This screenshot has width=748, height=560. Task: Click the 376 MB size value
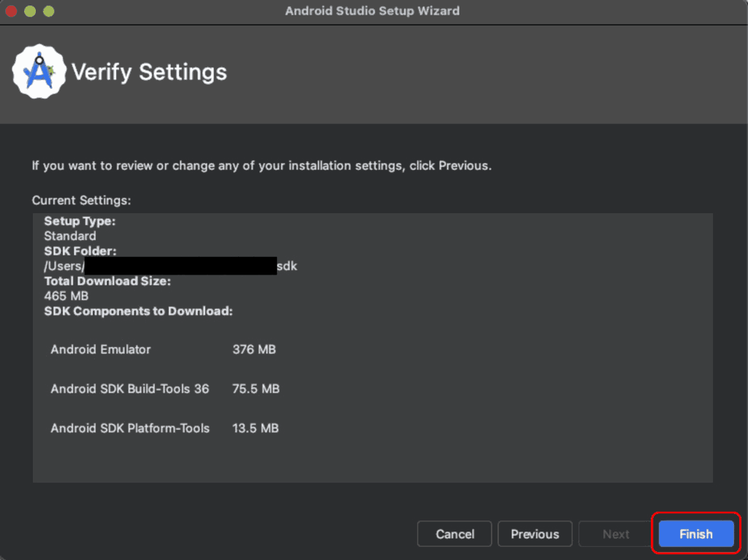coord(253,349)
